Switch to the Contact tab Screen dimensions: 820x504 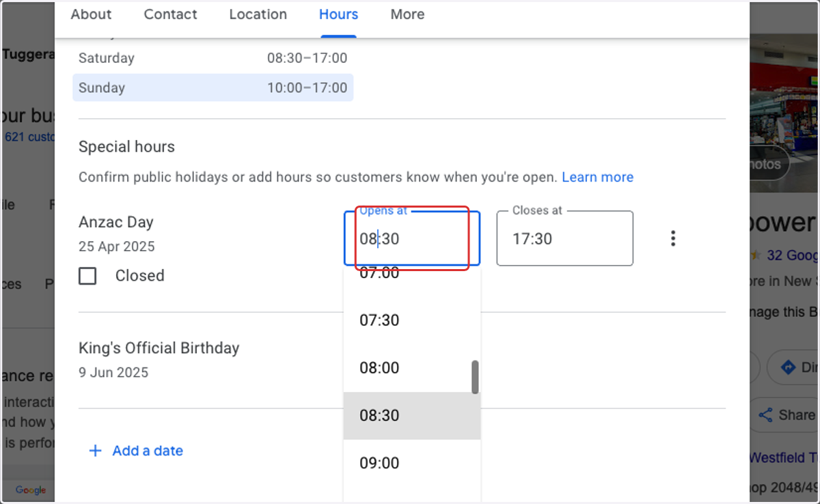click(170, 14)
